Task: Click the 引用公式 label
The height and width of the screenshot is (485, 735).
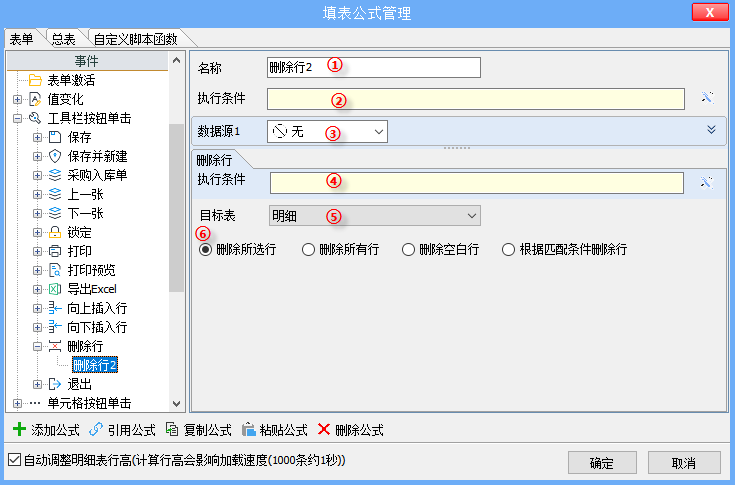Action: pos(132,430)
